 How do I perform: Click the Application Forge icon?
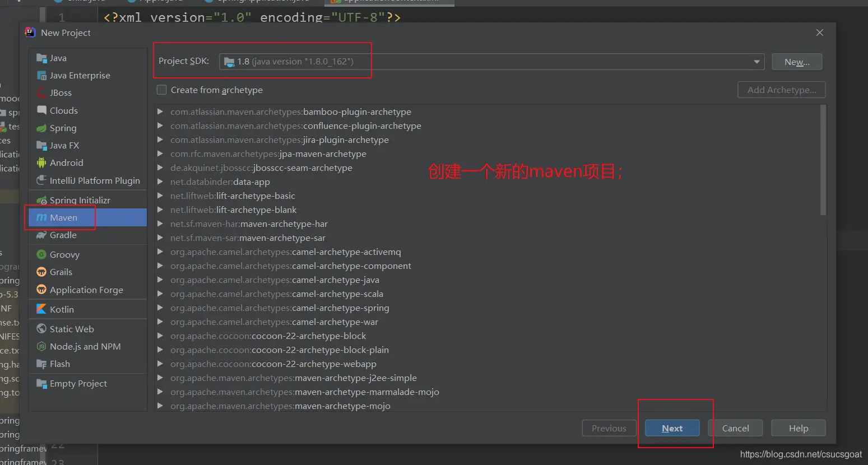[x=41, y=290]
